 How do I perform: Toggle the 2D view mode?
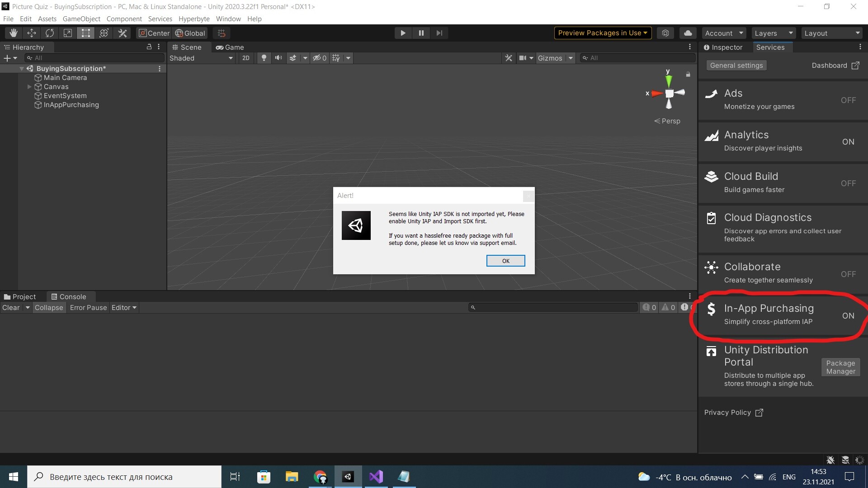click(x=245, y=58)
